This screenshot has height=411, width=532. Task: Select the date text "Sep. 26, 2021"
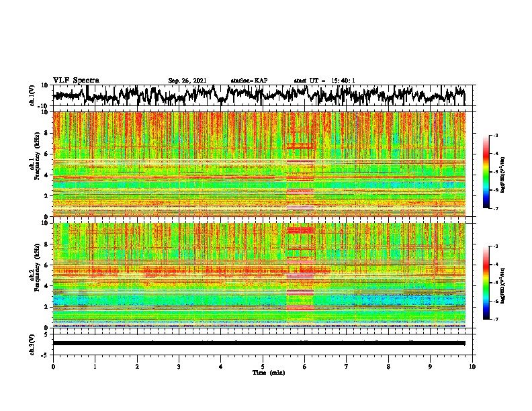187,81
